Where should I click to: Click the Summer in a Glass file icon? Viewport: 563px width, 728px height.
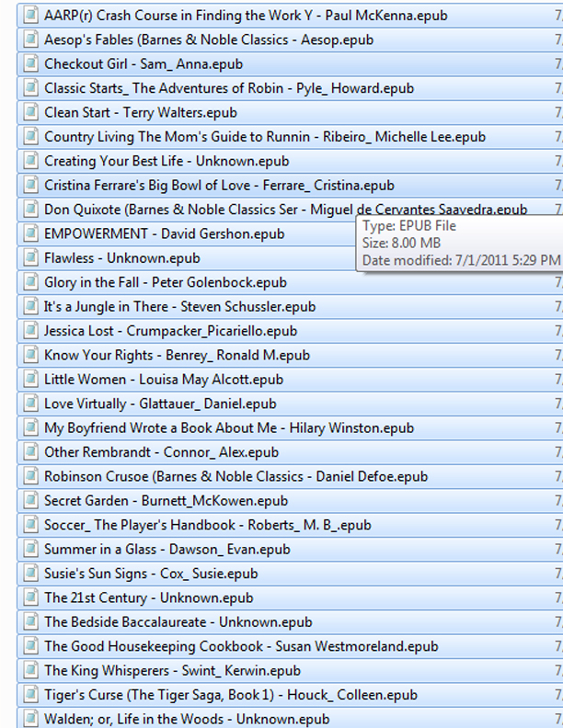pyautogui.click(x=30, y=549)
